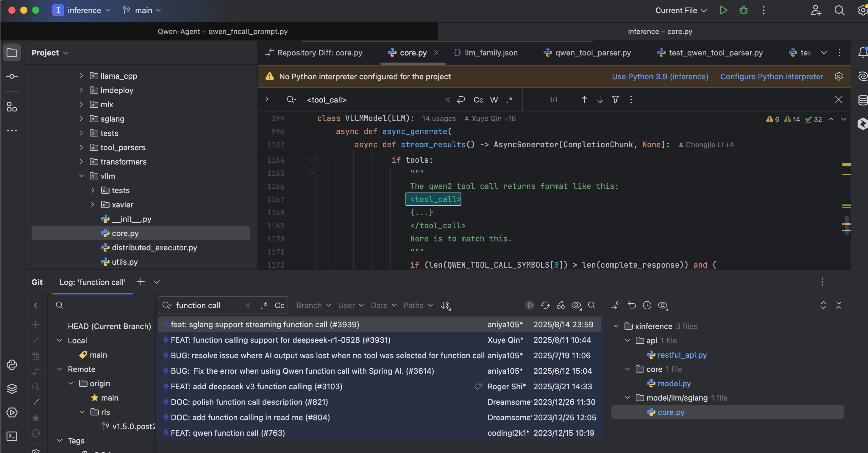The width and height of the screenshot is (868, 453).
Task: Toggle Match Case in editor search bar
Action: point(478,100)
